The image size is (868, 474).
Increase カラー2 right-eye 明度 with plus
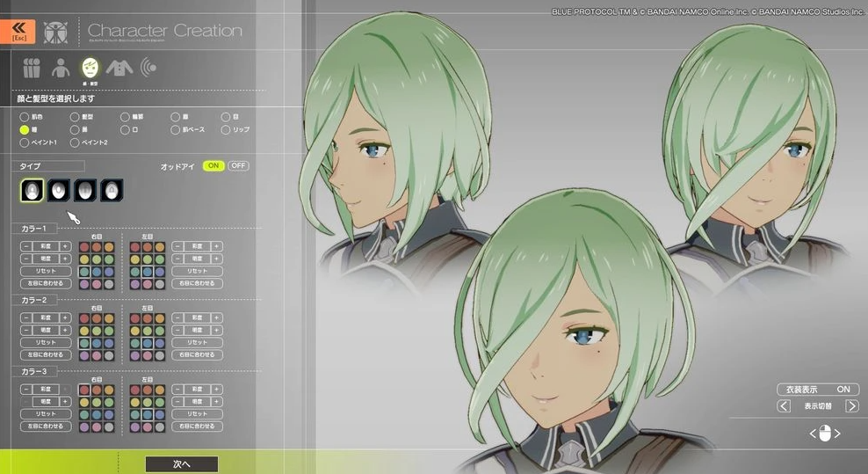65,330
